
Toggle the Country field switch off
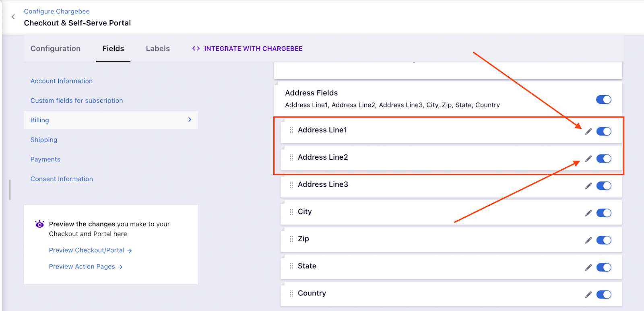pos(603,295)
